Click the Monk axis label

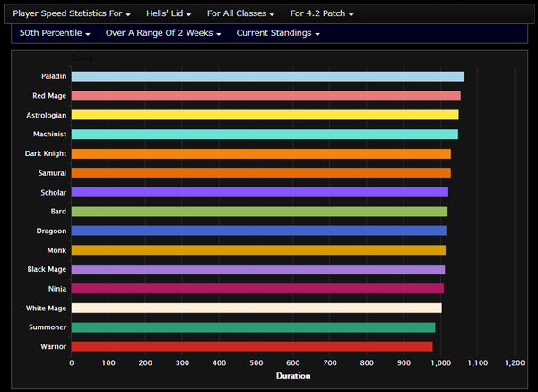(x=56, y=250)
